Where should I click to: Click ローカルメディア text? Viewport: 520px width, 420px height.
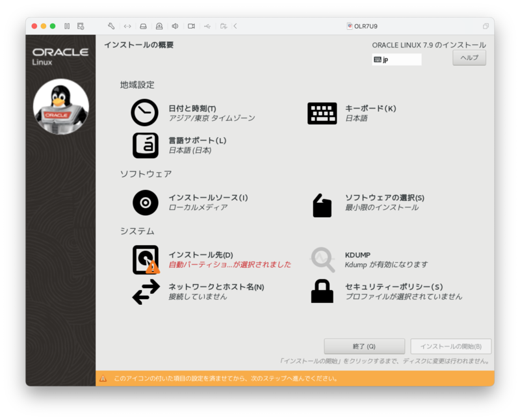coord(198,207)
